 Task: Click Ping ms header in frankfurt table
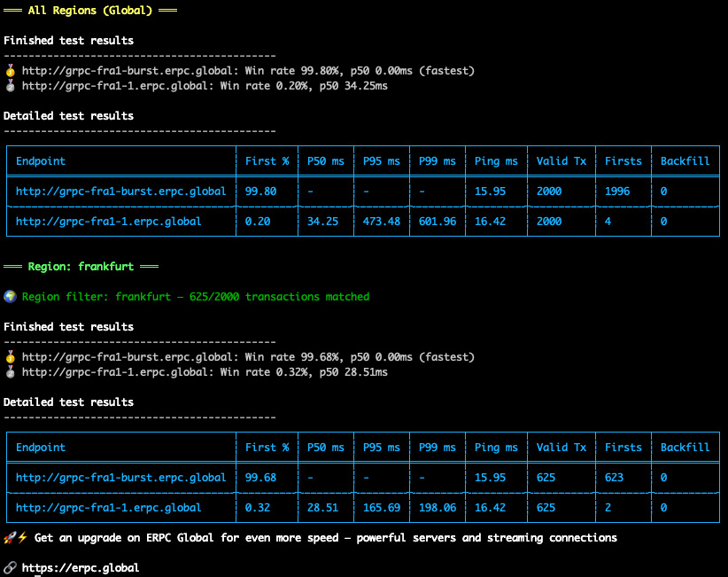tap(496, 448)
